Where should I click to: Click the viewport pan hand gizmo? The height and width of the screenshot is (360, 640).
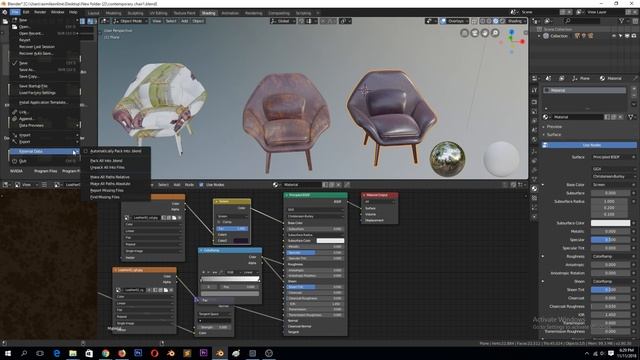click(x=485, y=33)
